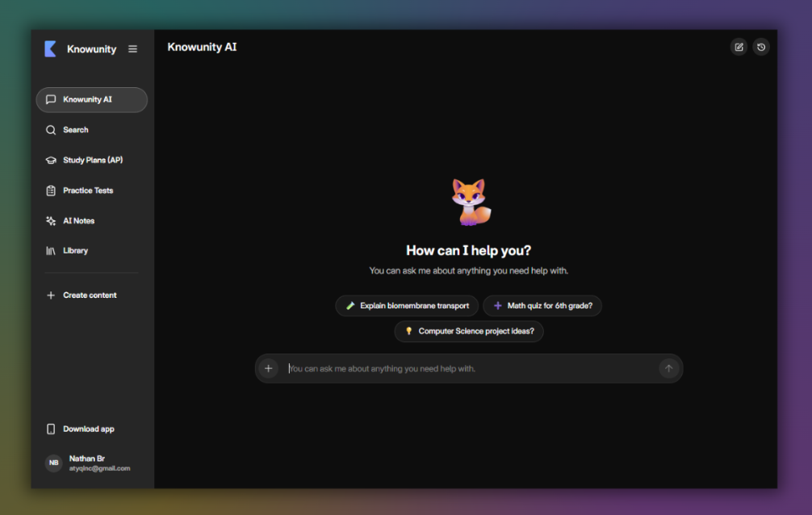Open the Knowunity AI chat icon in sidebar
This screenshot has width=812, height=515.
(x=51, y=99)
